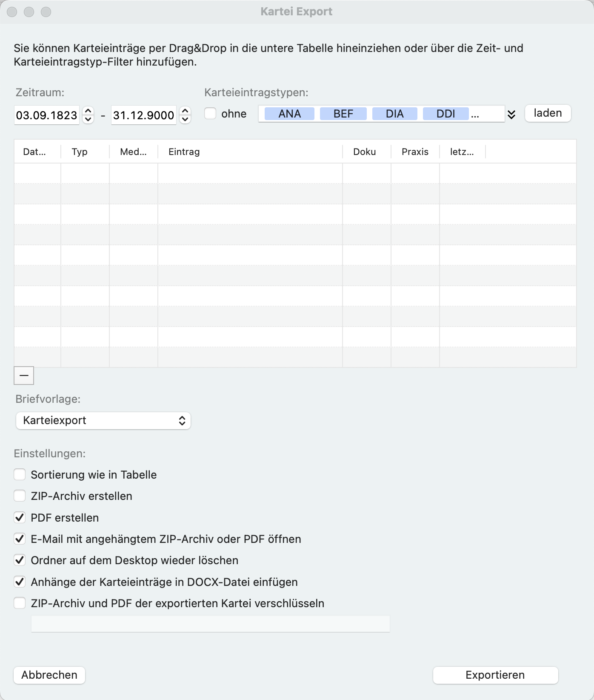Uncheck E-Mail mit angehängtem ZIP-Archiv option
The width and height of the screenshot is (594, 700).
(20, 539)
